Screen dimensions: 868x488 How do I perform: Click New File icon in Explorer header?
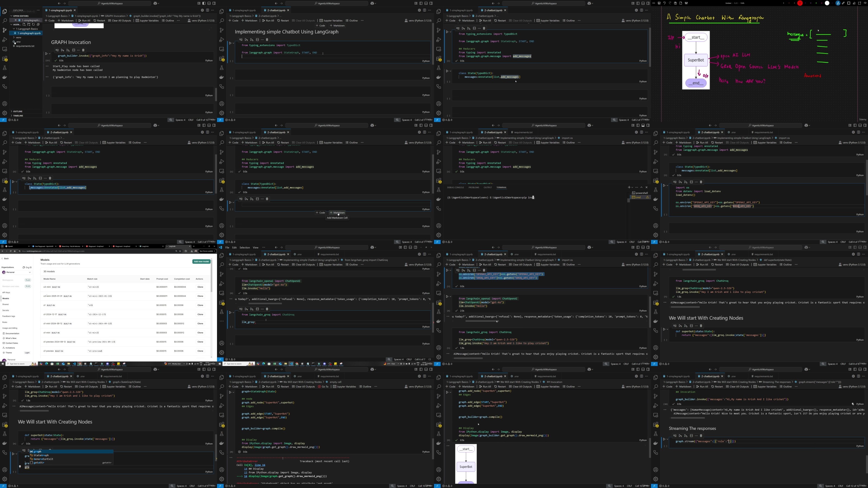pos(24,25)
